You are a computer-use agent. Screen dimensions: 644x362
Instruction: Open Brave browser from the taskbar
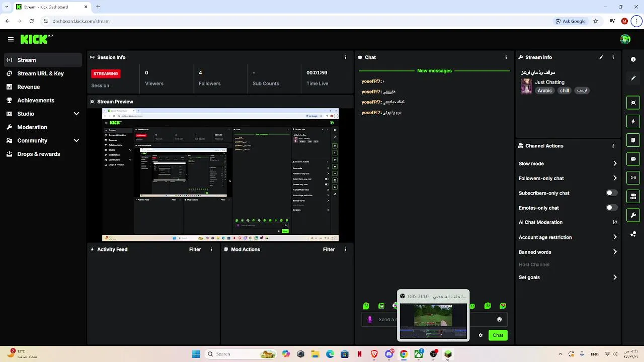point(374,354)
